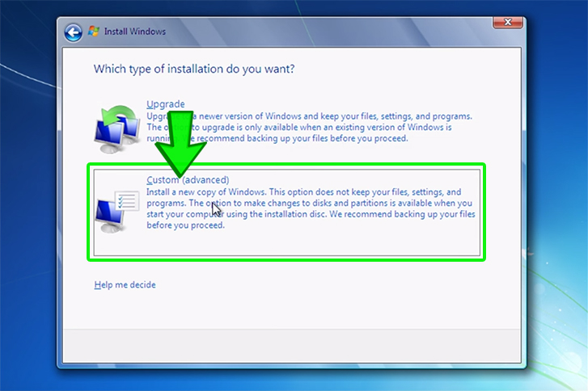588x391 pixels.
Task: Click the "Install Windows" title text
Action: (x=135, y=32)
